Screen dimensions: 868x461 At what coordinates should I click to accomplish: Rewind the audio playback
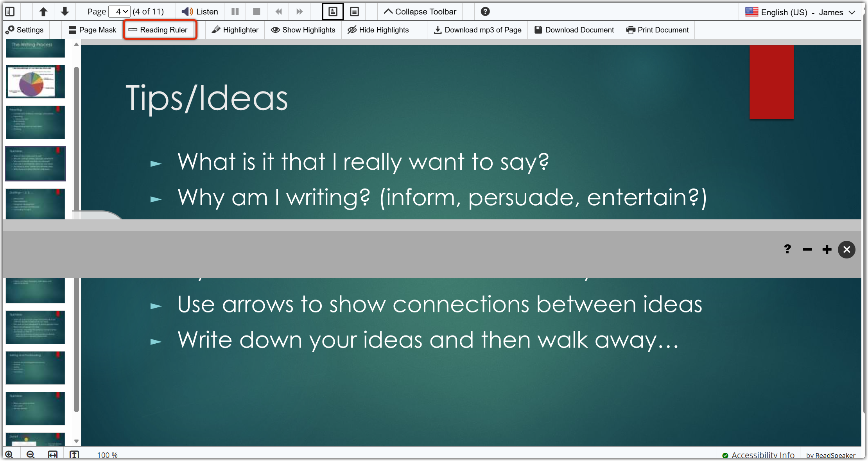click(x=278, y=12)
